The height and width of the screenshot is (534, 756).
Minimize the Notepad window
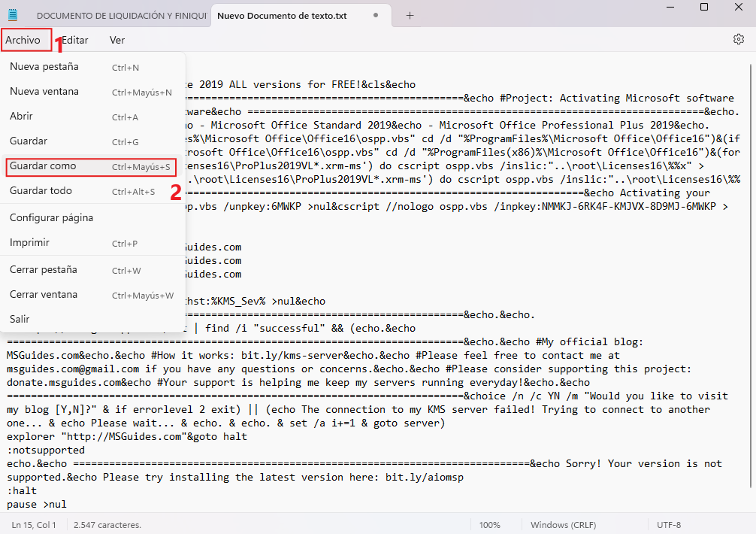pyautogui.click(x=670, y=8)
